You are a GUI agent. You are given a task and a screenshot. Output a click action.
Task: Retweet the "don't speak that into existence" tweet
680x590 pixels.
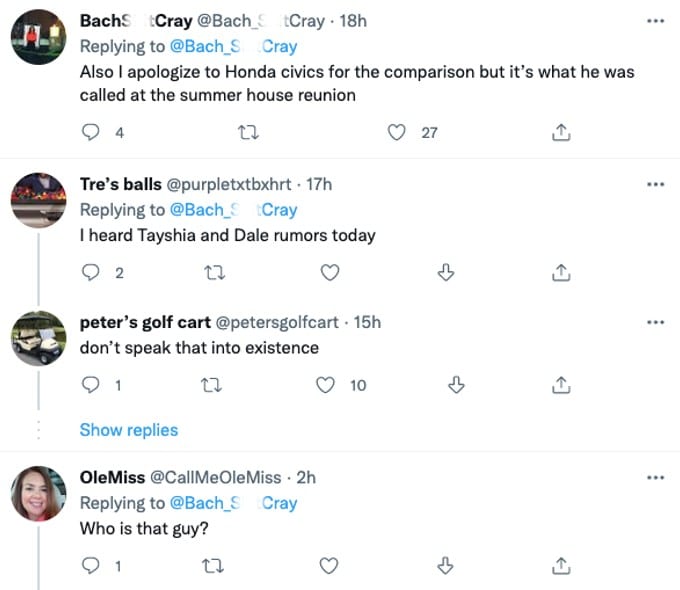[212, 385]
